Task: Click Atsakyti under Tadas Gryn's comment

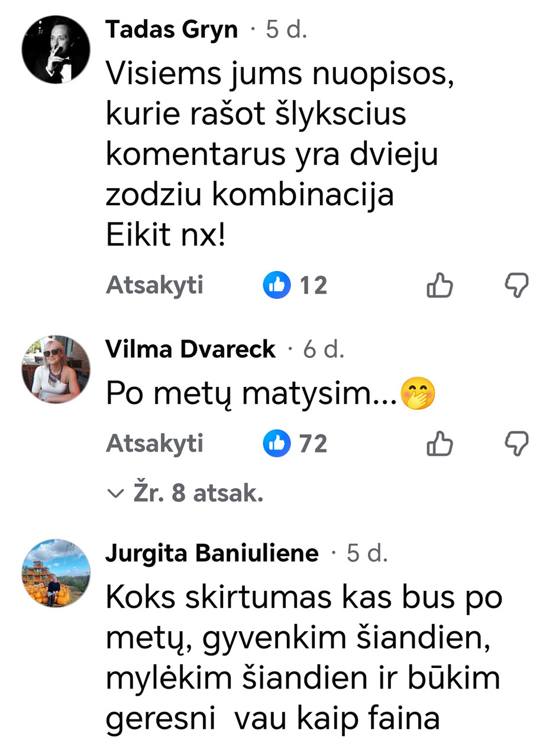Action: pyautogui.click(x=154, y=286)
